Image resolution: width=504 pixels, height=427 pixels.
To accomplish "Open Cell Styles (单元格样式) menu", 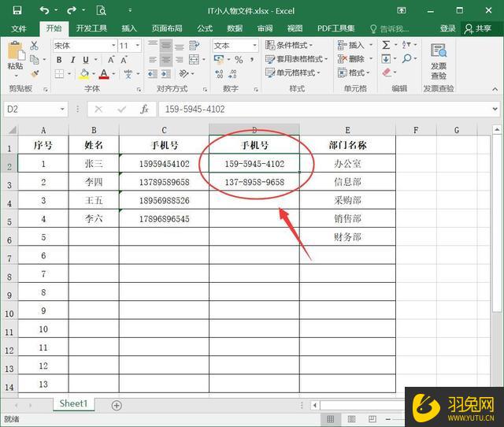I will point(293,73).
